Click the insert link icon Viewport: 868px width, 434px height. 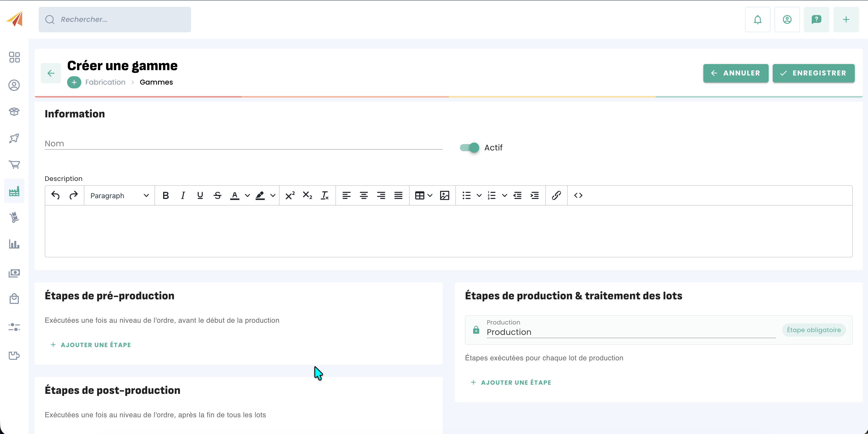(x=556, y=195)
